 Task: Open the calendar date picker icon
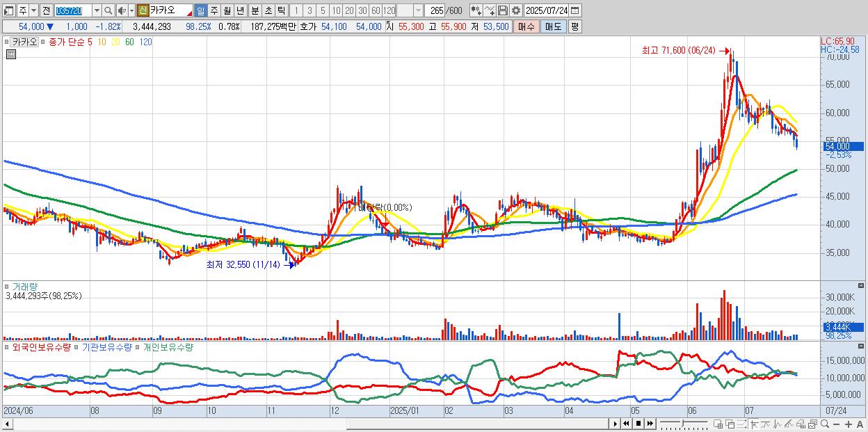[575, 10]
